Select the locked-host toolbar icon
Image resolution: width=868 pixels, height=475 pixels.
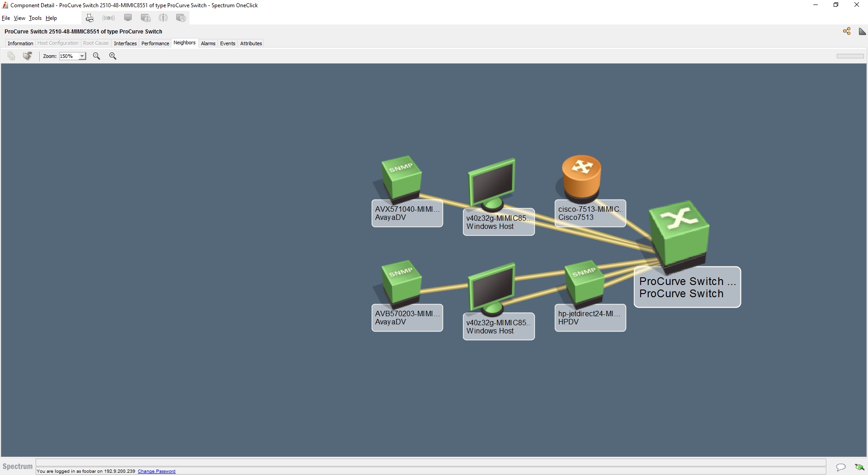145,18
